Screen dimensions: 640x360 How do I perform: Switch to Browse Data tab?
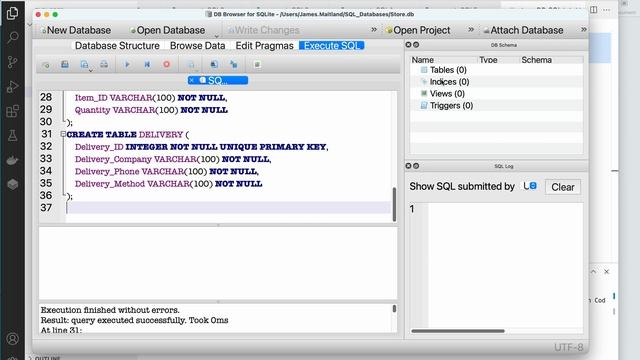(198, 46)
